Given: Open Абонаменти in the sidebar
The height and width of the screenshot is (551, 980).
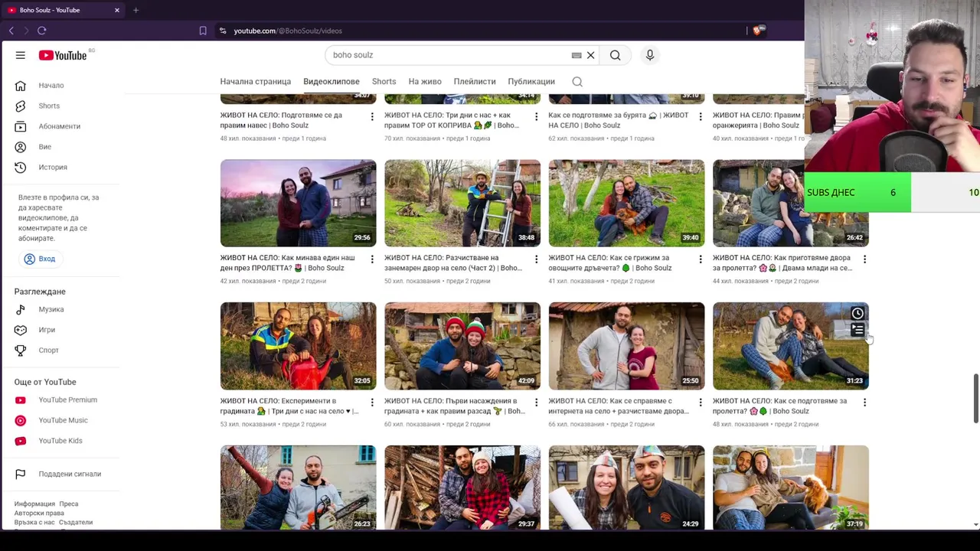Looking at the screenshot, I should (x=60, y=126).
